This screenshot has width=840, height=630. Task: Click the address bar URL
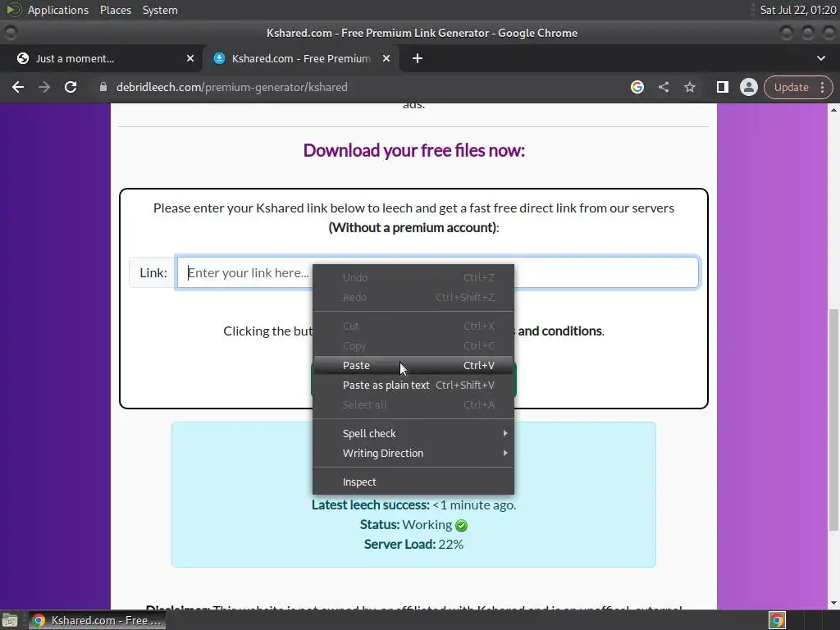click(231, 87)
